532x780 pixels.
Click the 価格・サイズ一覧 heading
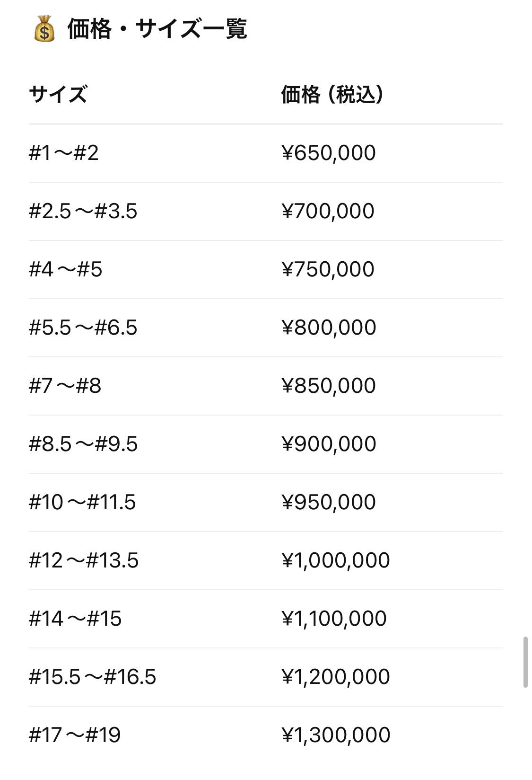click(157, 29)
